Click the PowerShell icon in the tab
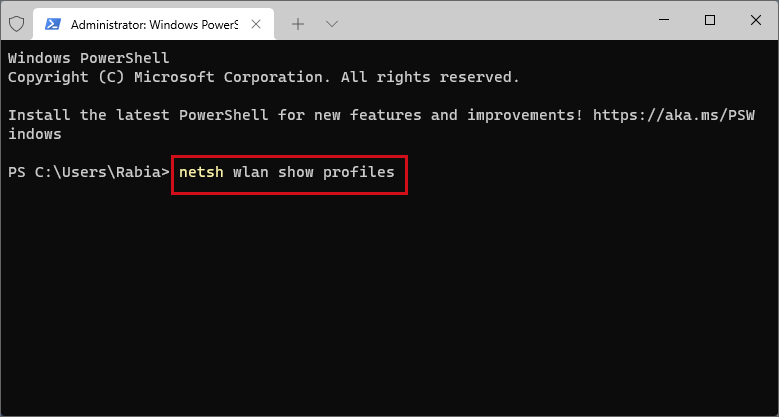The height and width of the screenshot is (417, 779). pyautogui.click(x=53, y=24)
